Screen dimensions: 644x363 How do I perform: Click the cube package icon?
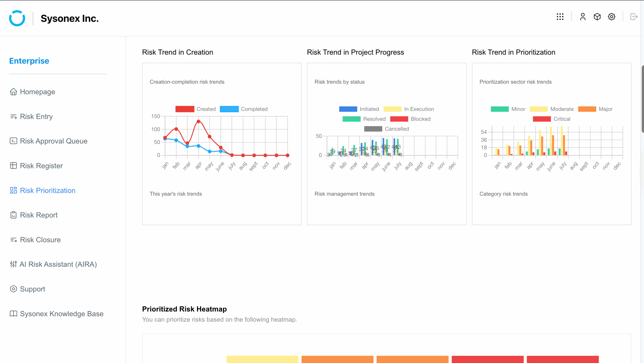(x=597, y=17)
